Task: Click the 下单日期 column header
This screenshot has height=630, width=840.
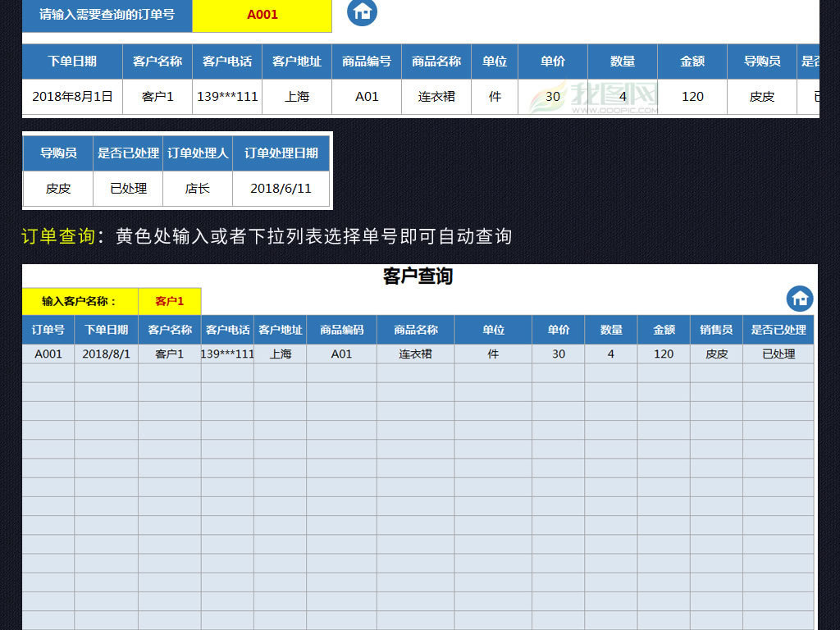Action: [72, 62]
